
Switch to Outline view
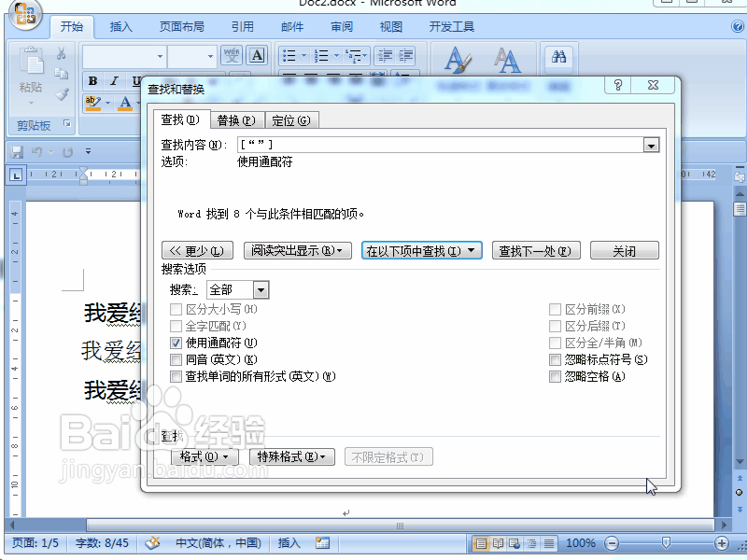tap(531, 543)
